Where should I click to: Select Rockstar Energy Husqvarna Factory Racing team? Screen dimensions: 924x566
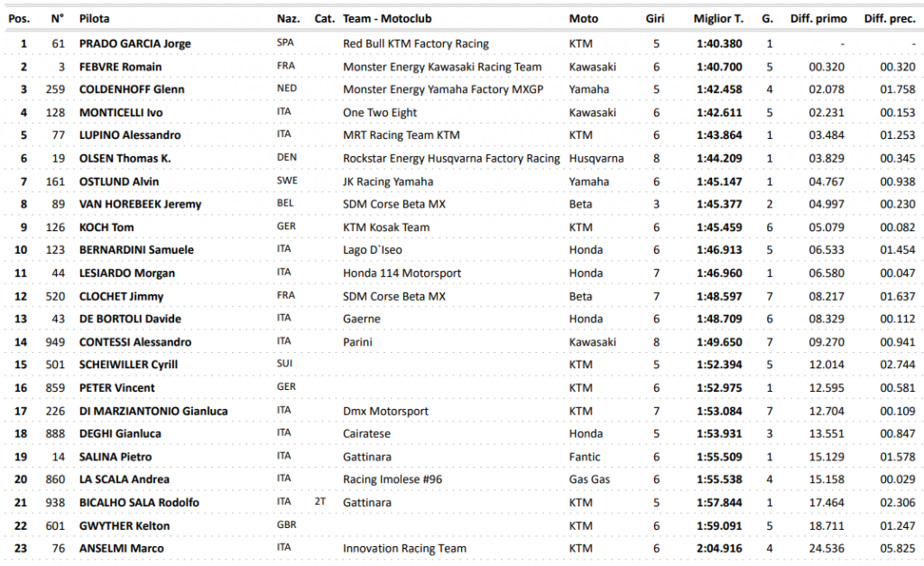(451, 159)
